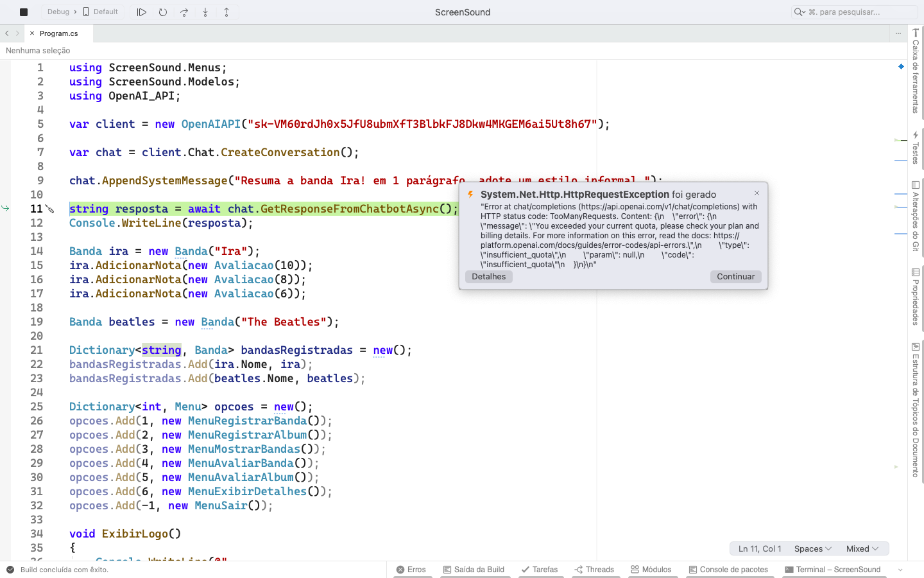
Task: Select the Program.cs document tab
Action: pyautogui.click(x=59, y=33)
